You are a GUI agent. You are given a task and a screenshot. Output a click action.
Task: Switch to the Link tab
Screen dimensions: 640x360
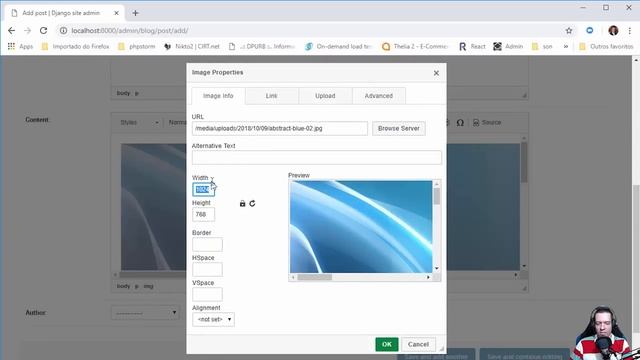[271, 96]
